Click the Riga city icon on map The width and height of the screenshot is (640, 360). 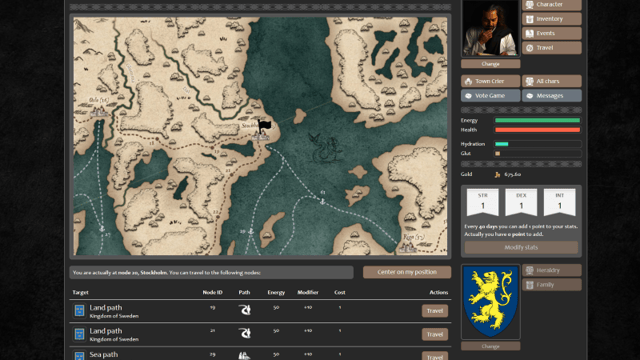click(409, 247)
